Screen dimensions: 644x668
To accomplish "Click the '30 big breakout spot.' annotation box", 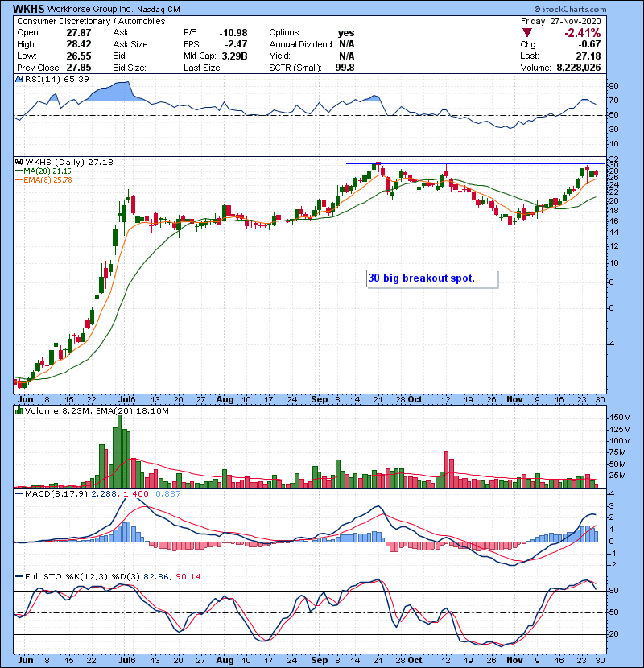I will [431, 278].
